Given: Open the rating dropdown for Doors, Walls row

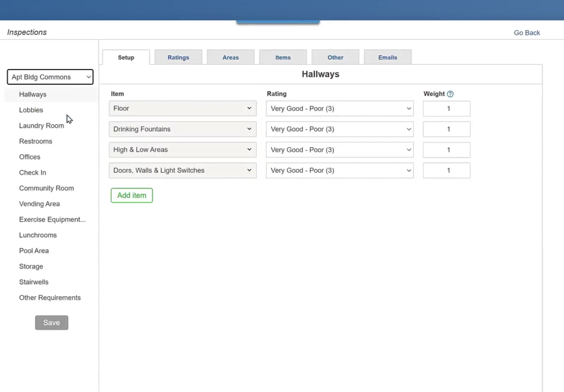Looking at the screenshot, I should click(x=340, y=170).
